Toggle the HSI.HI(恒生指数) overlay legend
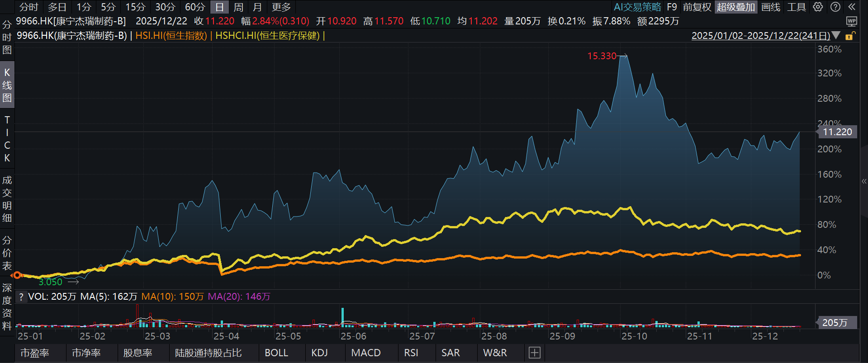Screen dimensions: 868x363 point(171,35)
